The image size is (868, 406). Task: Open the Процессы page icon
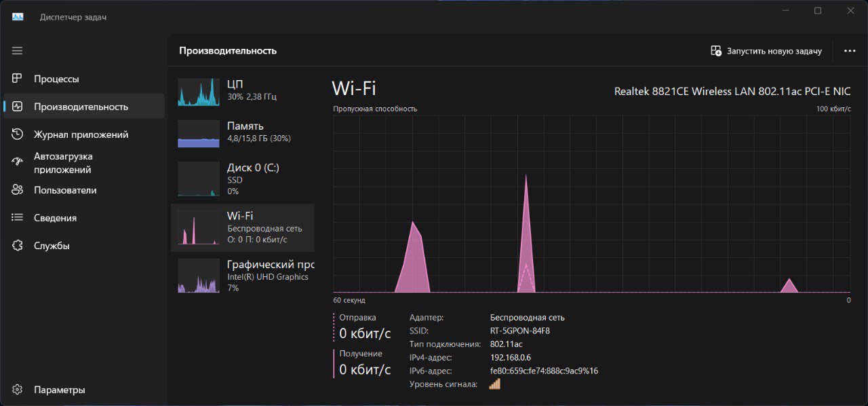click(x=18, y=79)
